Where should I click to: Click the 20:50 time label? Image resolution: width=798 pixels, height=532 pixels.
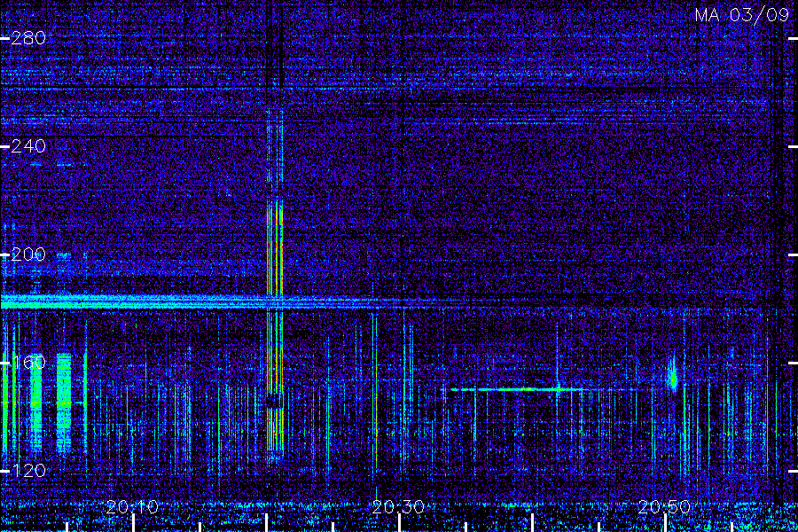tap(664, 507)
